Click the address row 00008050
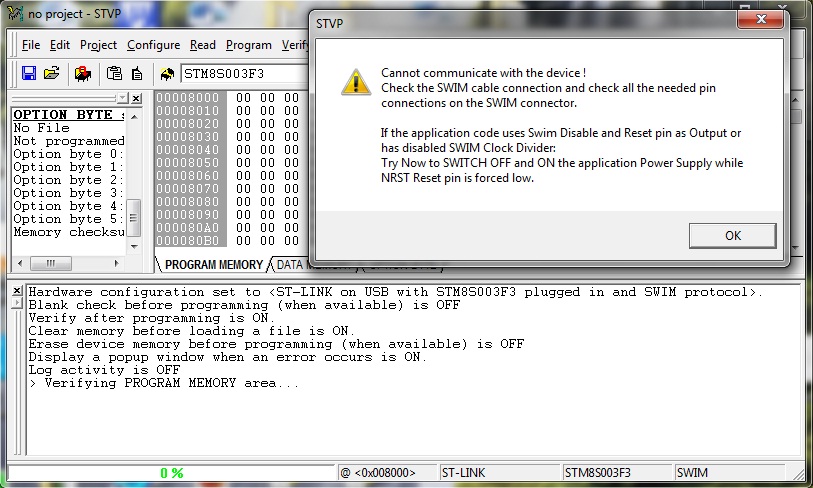 tap(188, 162)
